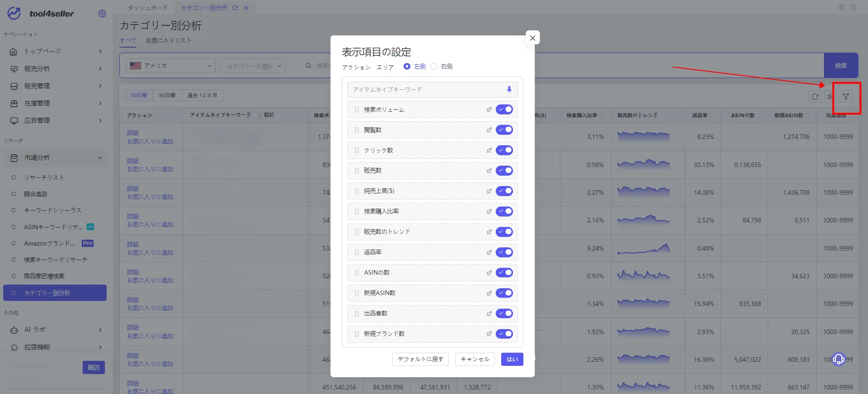Open リサーチリスト in the sidebar
The image size is (868, 394).
pos(44,177)
